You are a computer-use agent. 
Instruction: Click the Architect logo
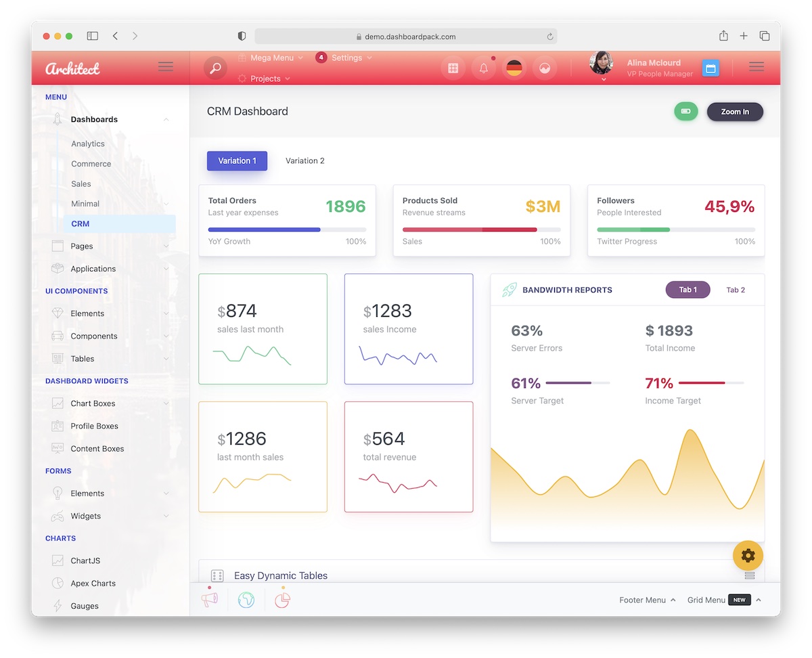point(72,68)
